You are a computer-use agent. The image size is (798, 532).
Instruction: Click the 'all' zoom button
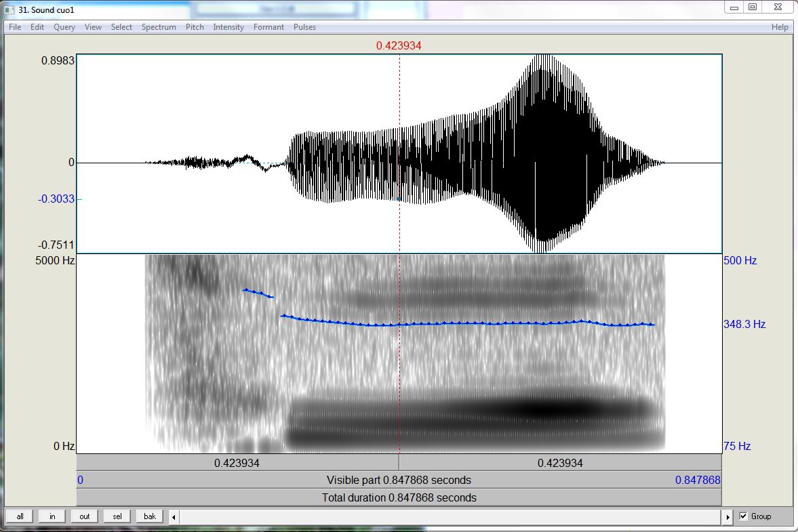pyautogui.click(x=20, y=516)
